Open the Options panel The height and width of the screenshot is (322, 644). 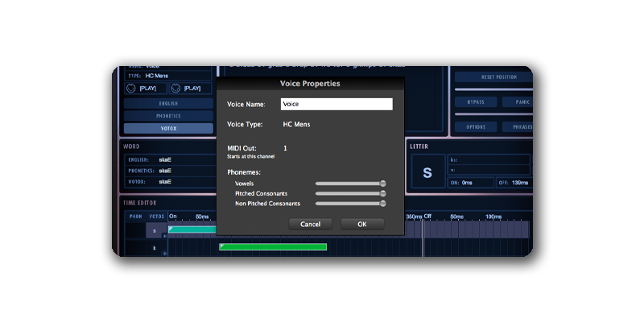click(x=475, y=127)
